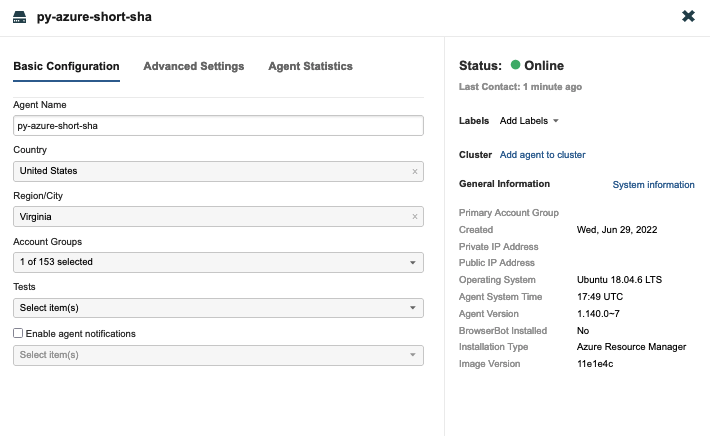Viewport: 710px width, 436px height.
Task: Click the agent system time 17:49 UTC
Action: (x=600, y=297)
